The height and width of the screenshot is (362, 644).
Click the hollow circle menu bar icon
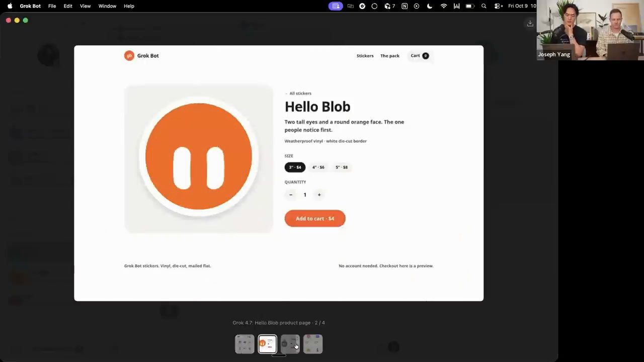[x=374, y=6]
